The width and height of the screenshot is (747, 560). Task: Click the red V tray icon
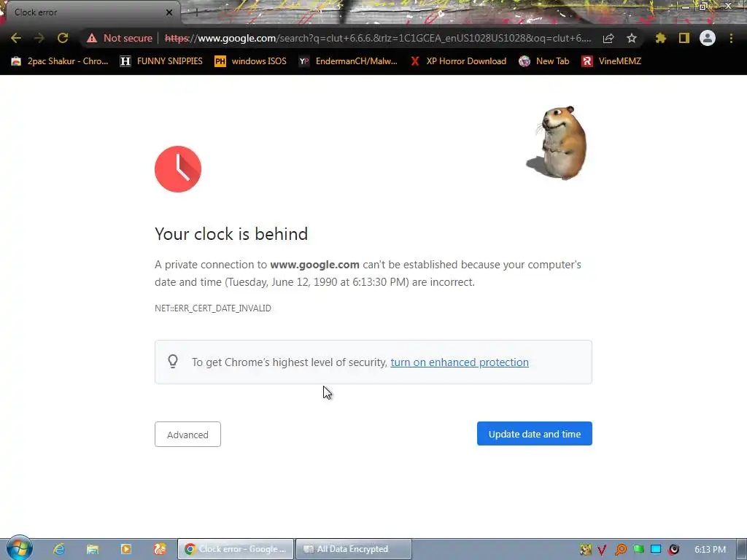[602, 550]
